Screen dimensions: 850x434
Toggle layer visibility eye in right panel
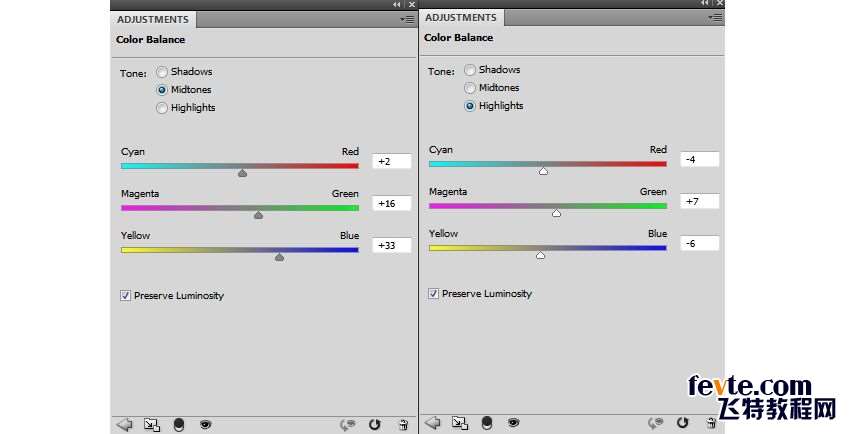513,422
